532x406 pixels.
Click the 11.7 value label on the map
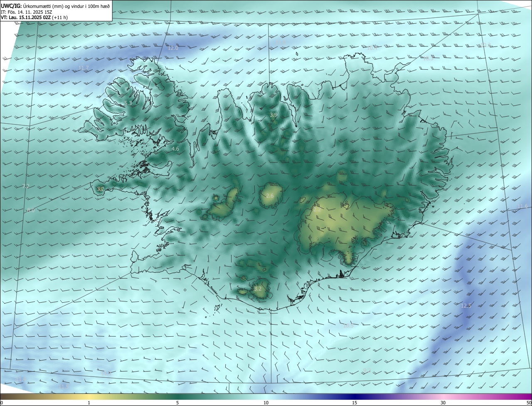84,68
